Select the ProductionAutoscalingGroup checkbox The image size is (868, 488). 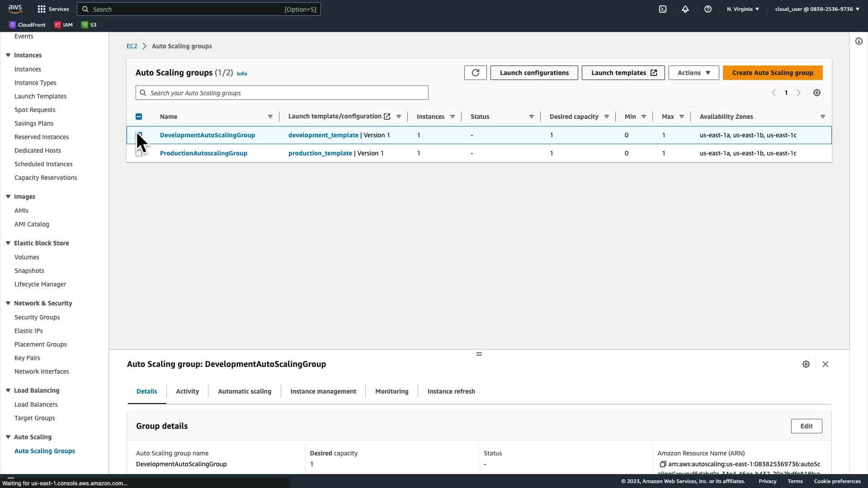tap(139, 153)
